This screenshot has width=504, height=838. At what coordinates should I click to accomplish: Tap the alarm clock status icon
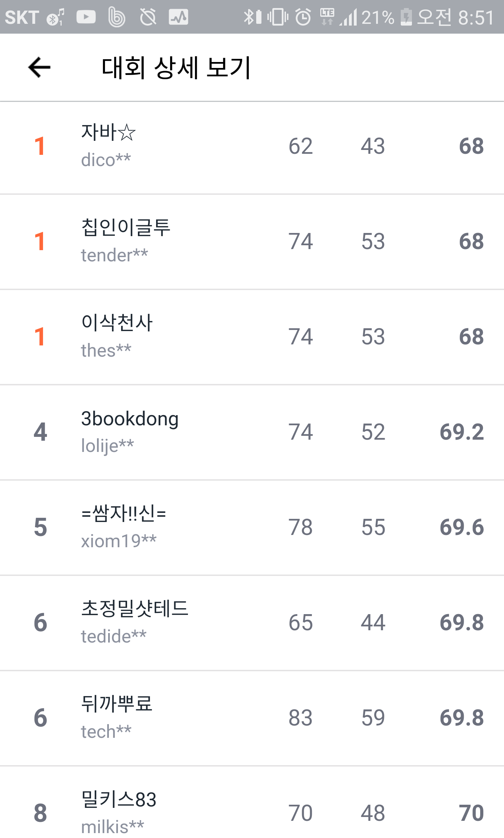click(303, 17)
